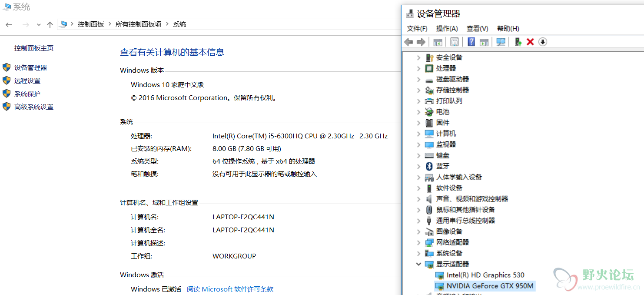The image size is (644, 295).
Task: Select Intel(R) HD Graphics 530 device
Action: 485,275
